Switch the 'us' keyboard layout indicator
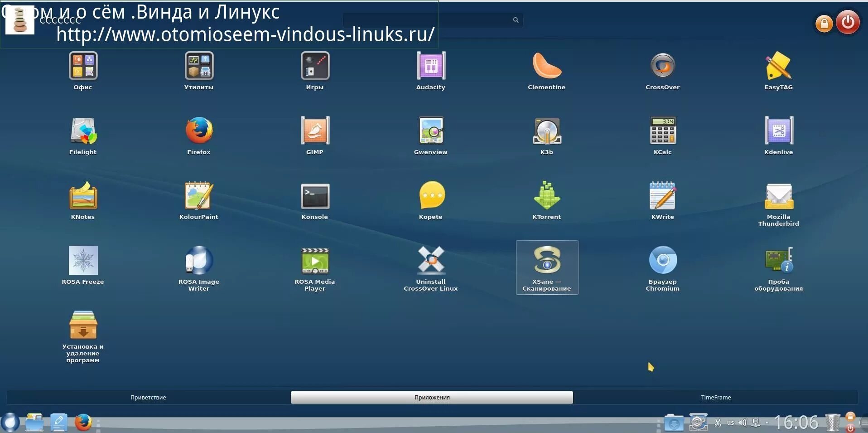868x433 pixels. pyautogui.click(x=730, y=423)
